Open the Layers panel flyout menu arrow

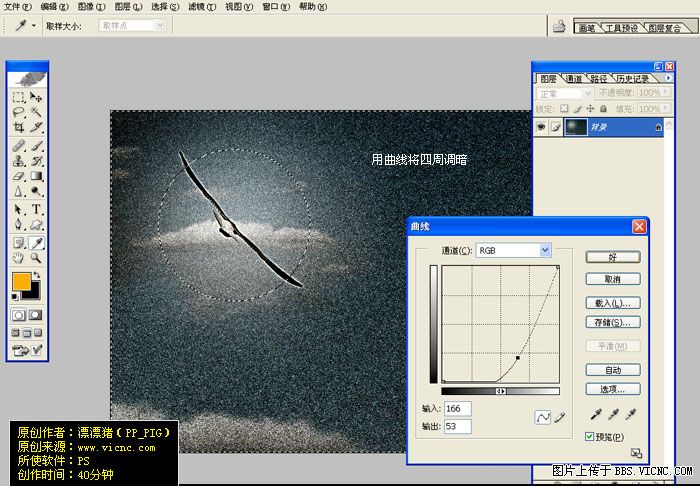coord(668,78)
